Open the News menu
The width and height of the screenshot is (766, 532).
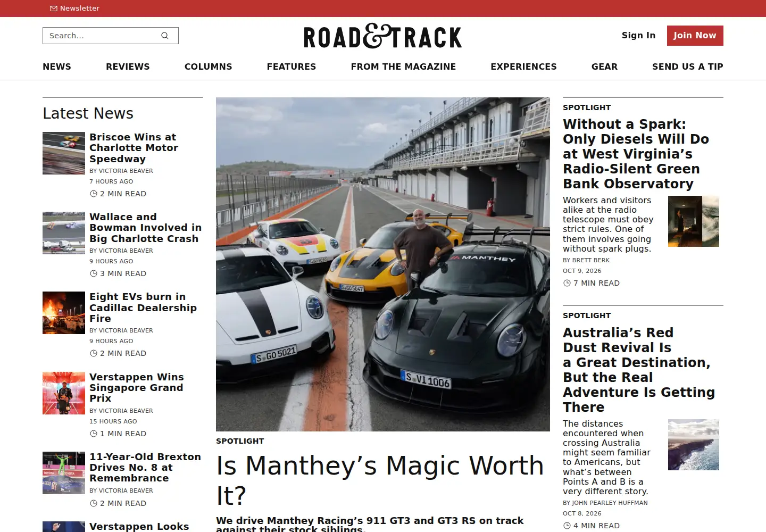click(x=57, y=66)
